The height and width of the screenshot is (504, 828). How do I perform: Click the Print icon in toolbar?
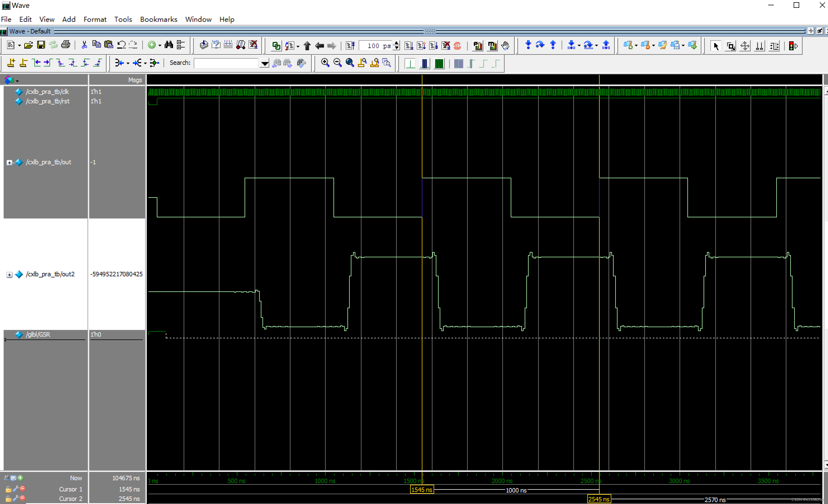point(66,45)
